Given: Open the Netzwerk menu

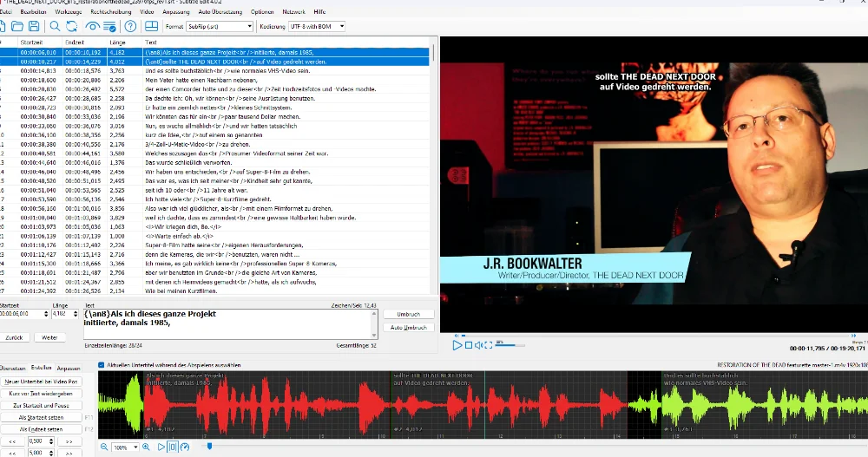Looking at the screenshot, I should coord(293,11).
